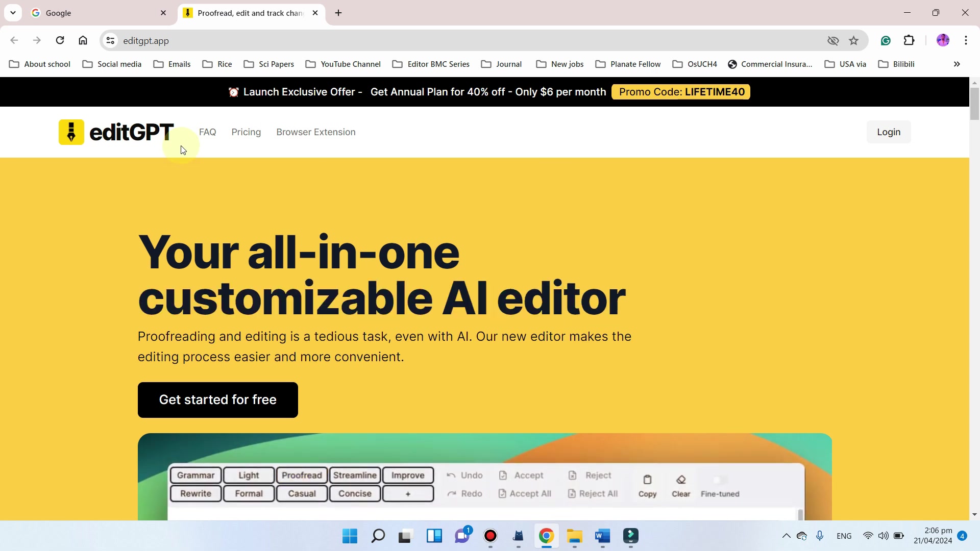The height and width of the screenshot is (551, 980).
Task: Open the New jobs bookmark folder
Action: (559, 64)
